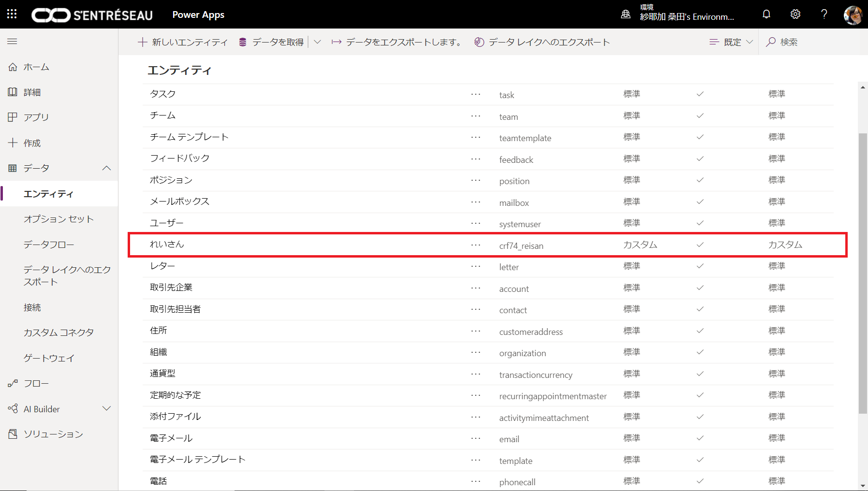Open the more options dots for 住所
The image size is (868, 491).
(x=476, y=331)
